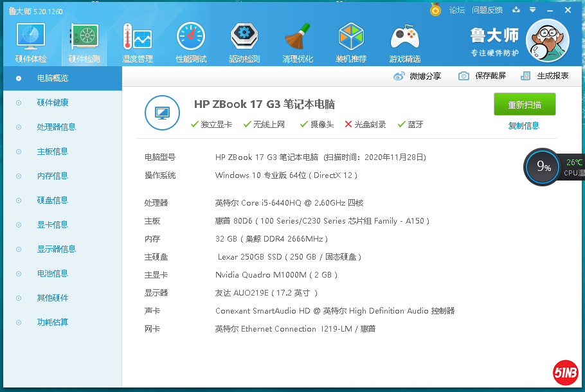585x392 pixels.
Task: Click the gold medal icon in title bar
Action: 436,10
